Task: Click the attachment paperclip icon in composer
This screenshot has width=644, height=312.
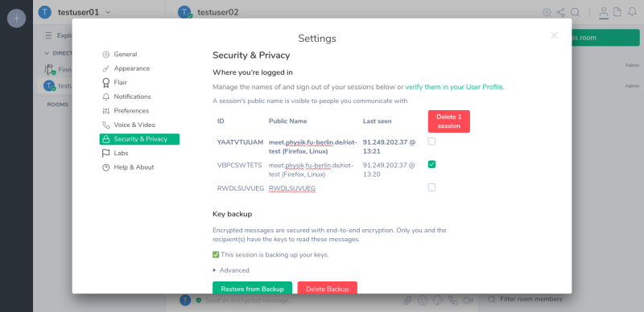Action: (407, 301)
